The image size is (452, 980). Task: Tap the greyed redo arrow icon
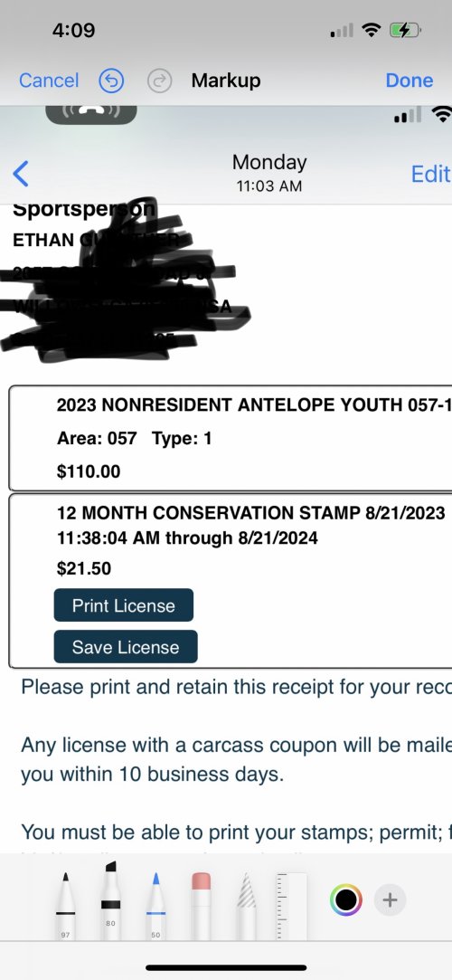(x=160, y=81)
